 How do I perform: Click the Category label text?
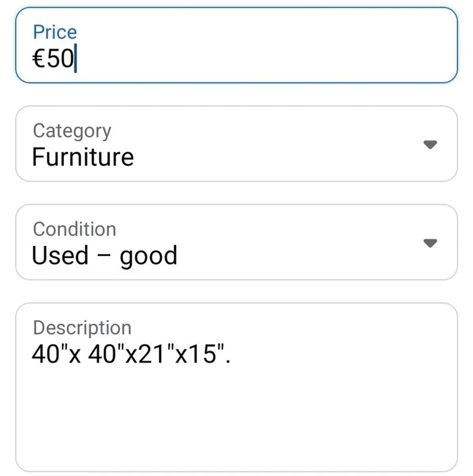pos(72,131)
